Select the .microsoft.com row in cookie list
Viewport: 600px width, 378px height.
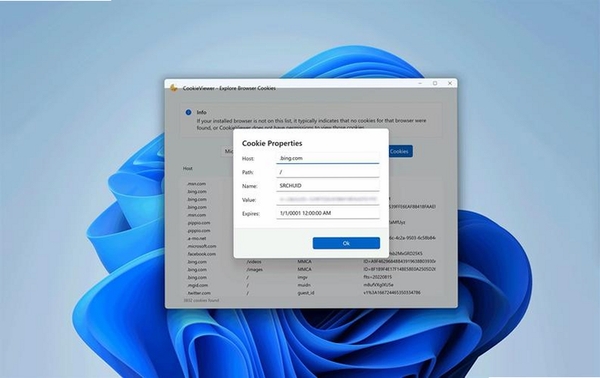[x=311, y=246]
